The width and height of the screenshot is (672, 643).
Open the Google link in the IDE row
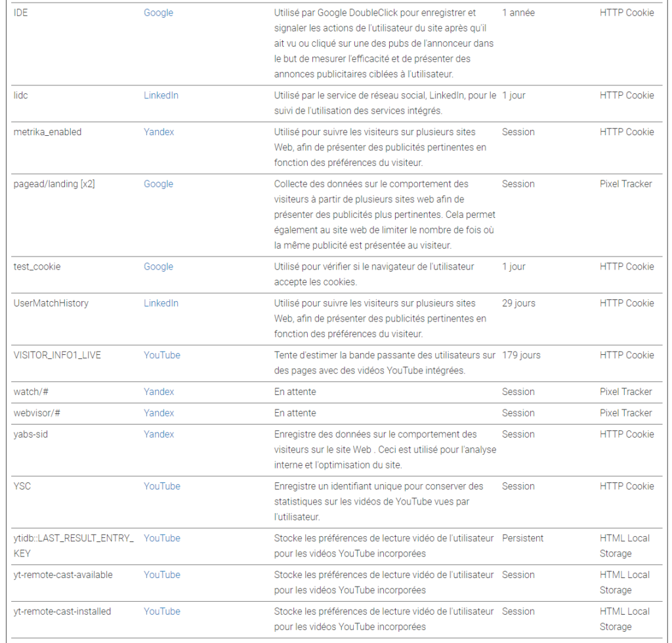[x=158, y=13]
